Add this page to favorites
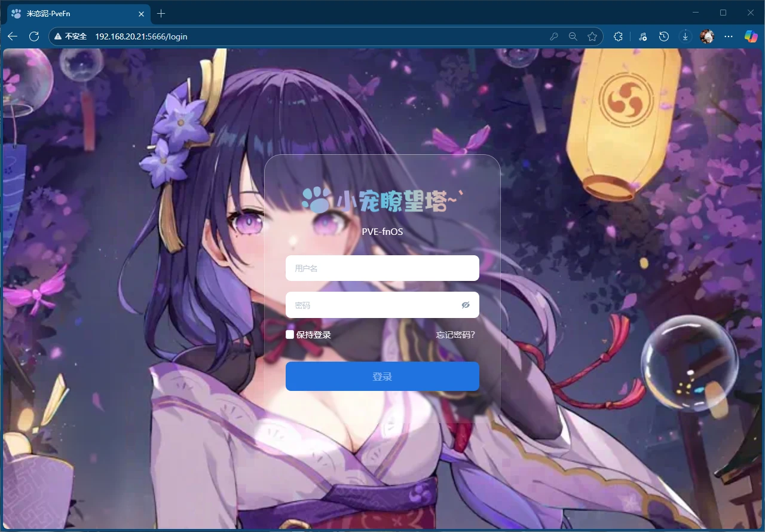Screen dimensions: 765x532 pyautogui.click(x=592, y=36)
